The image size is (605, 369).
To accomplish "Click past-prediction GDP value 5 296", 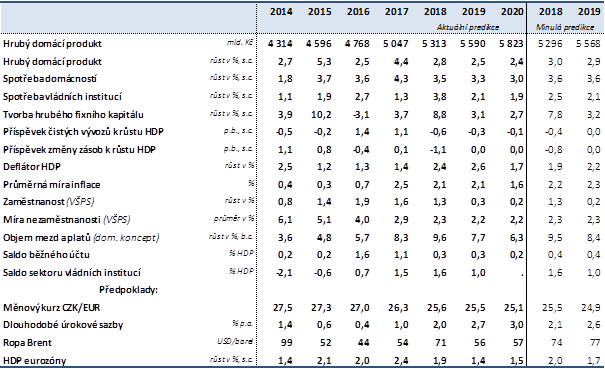I will (550, 44).
